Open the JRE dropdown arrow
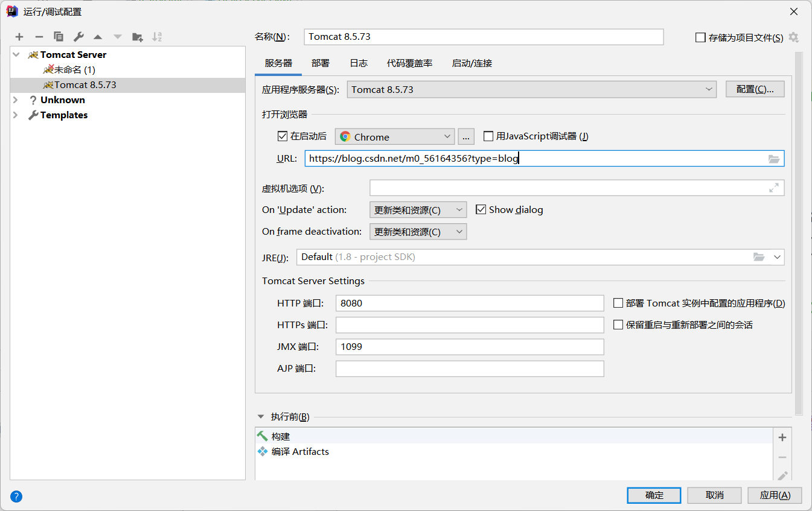 click(777, 257)
